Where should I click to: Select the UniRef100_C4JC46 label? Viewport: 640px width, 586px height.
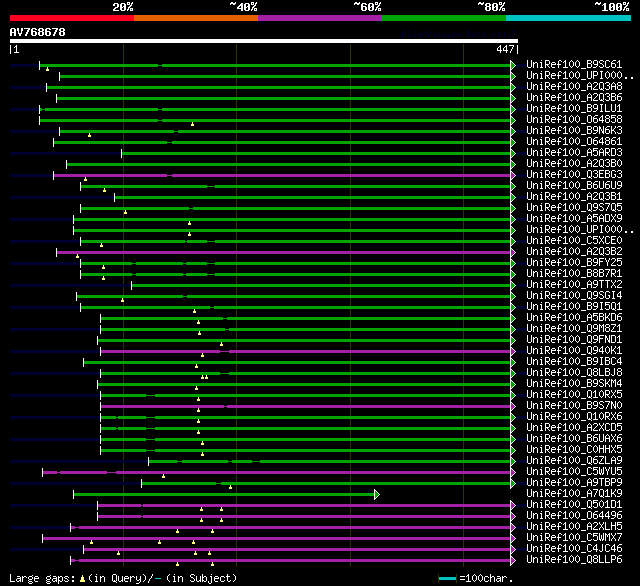click(574, 549)
